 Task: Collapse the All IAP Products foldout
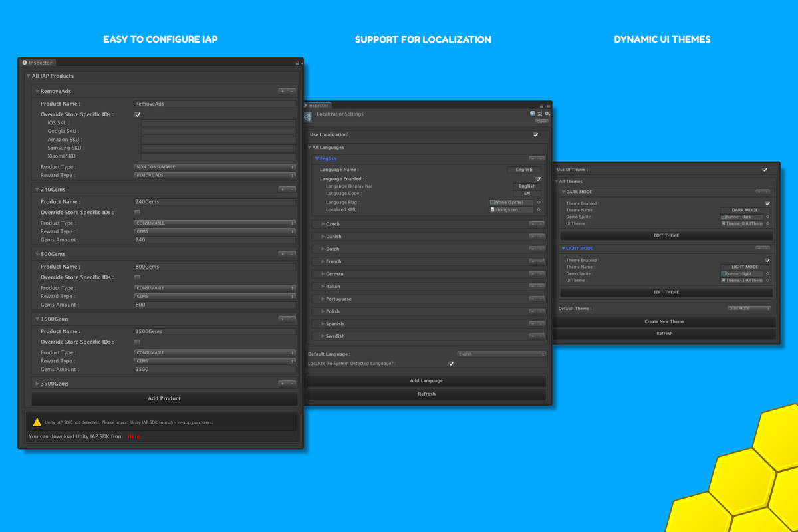(x=28, y=76)
